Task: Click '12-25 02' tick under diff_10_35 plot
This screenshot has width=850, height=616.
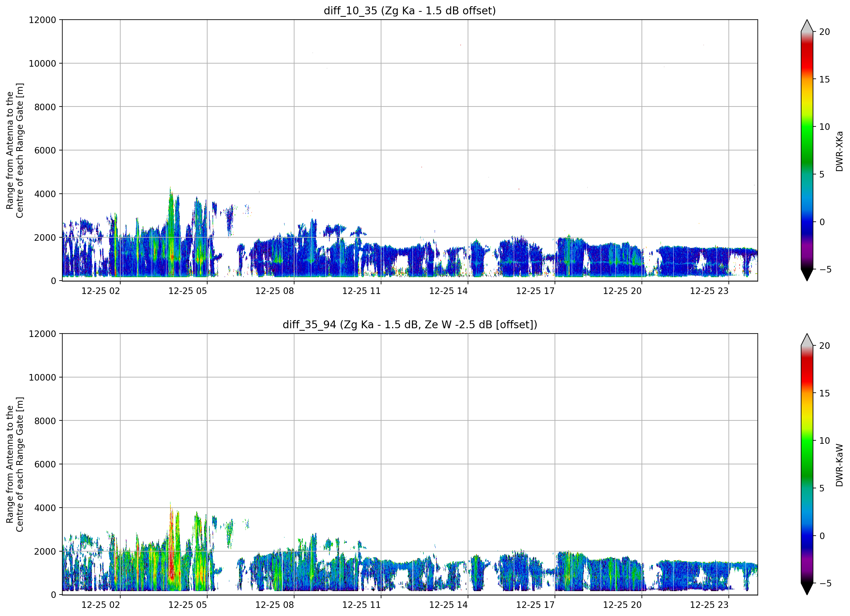Action: click(100, 291)
